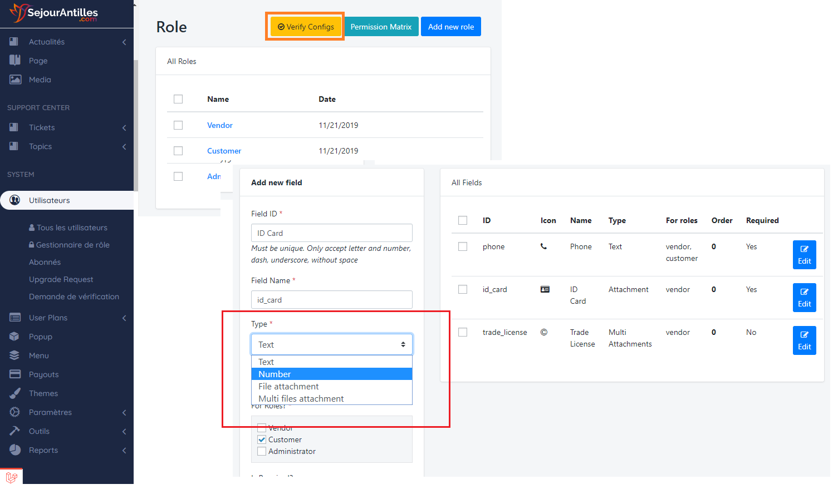
Task: Click the SejourAntilles logo
Action: 54,13
